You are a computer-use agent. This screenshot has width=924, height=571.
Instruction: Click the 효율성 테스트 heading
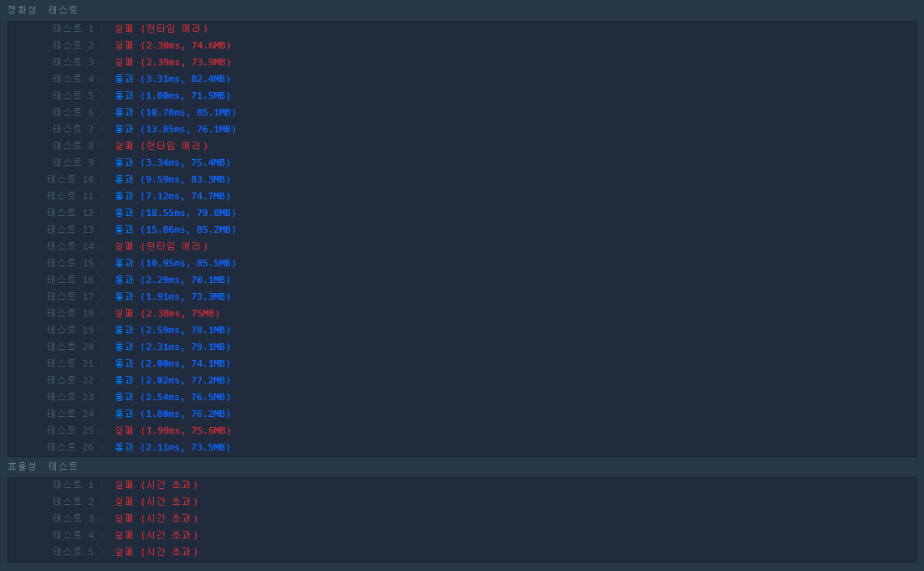(43, 466)
